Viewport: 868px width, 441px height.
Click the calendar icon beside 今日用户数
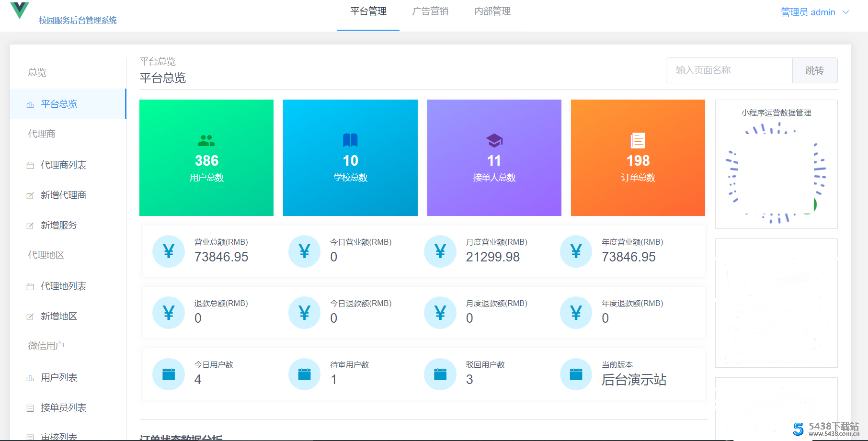[x=169, y=374]
